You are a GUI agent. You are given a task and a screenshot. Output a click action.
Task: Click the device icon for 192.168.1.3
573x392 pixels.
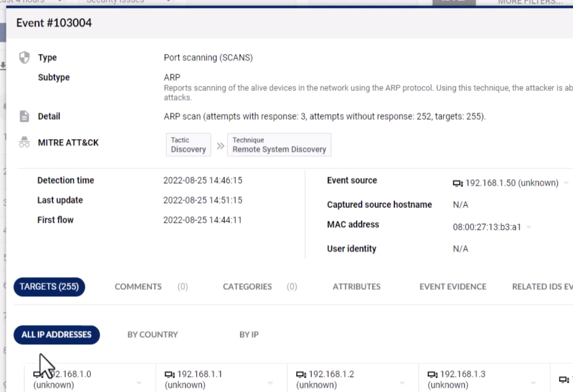point(433,374)
